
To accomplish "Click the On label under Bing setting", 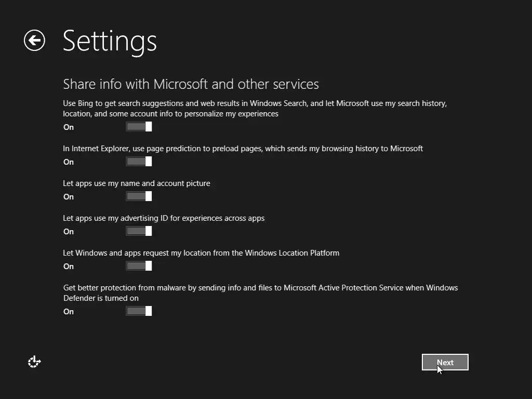I will click(x=69, y=127).
